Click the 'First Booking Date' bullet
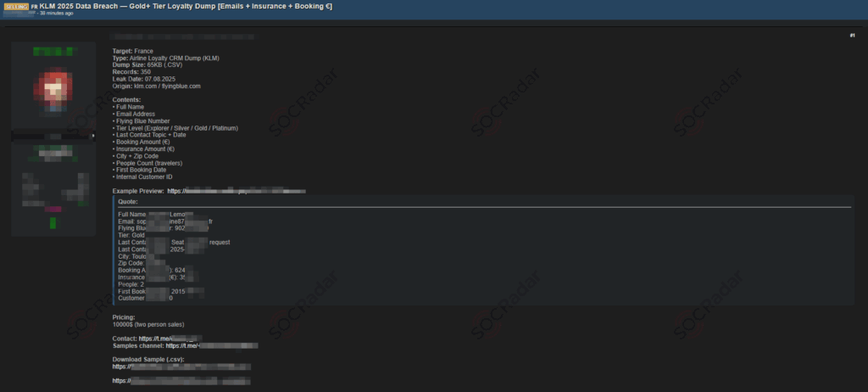The image size is (868, 392). point(140,170)
